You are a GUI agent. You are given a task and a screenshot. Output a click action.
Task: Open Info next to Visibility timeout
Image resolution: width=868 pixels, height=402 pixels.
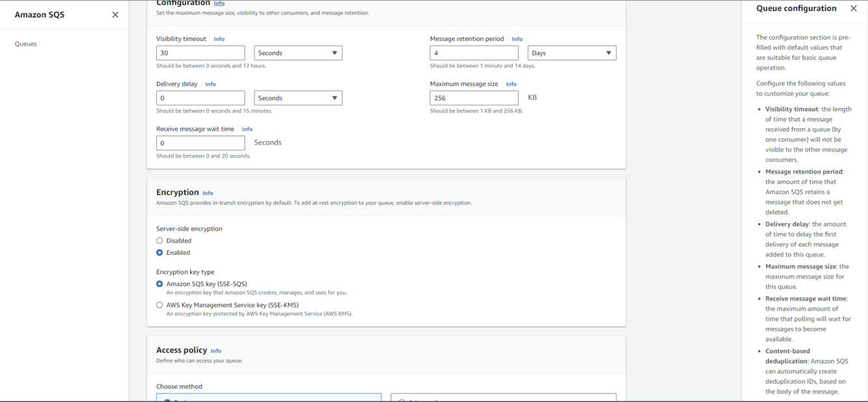[x=219, y=39]
